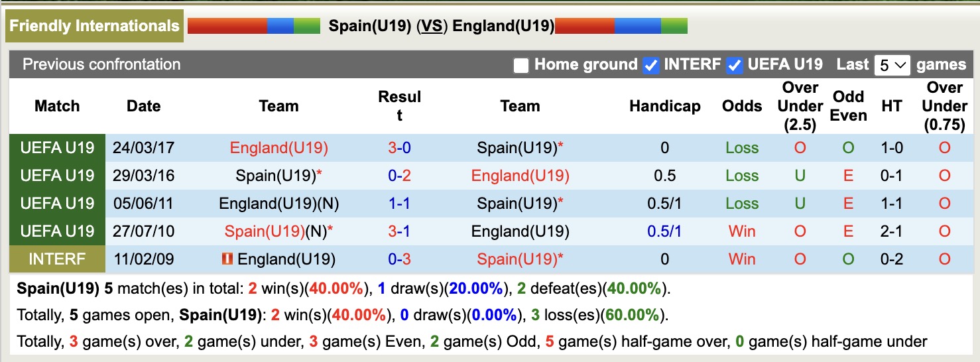The height and width of the screenshot is (362, 980).
Task: Click red segment of Spain(U19) form bar
Action: pyautogui.click(x=227, y=26)
